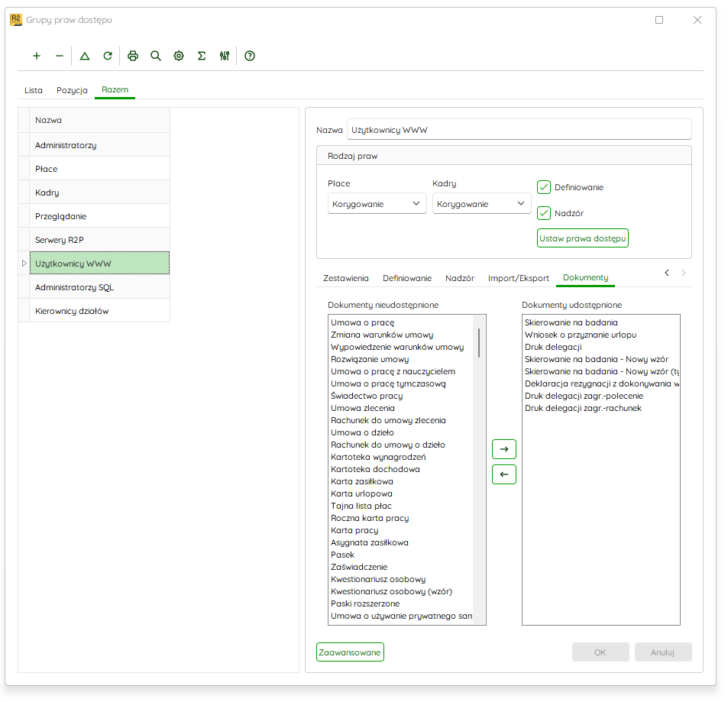Toggle the Definiowanie checkbox
This screenshot has height=702, width=728.
(x=544, y=187)
